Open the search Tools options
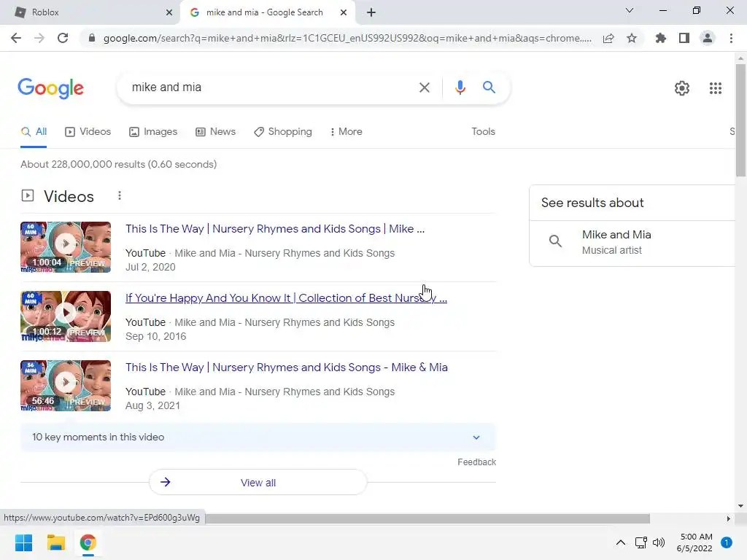Screen dimensions: 747x560 pos(483,132)
